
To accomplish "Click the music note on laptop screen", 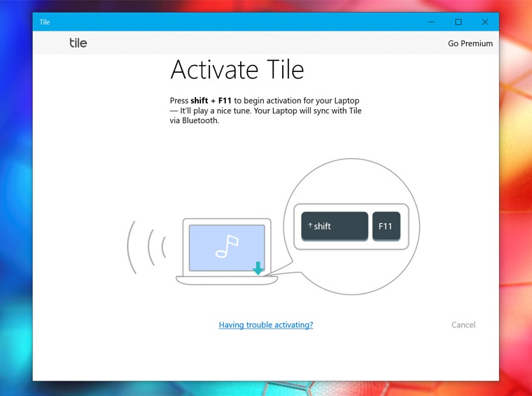I will pyautogui.click(x=227, y=246).
